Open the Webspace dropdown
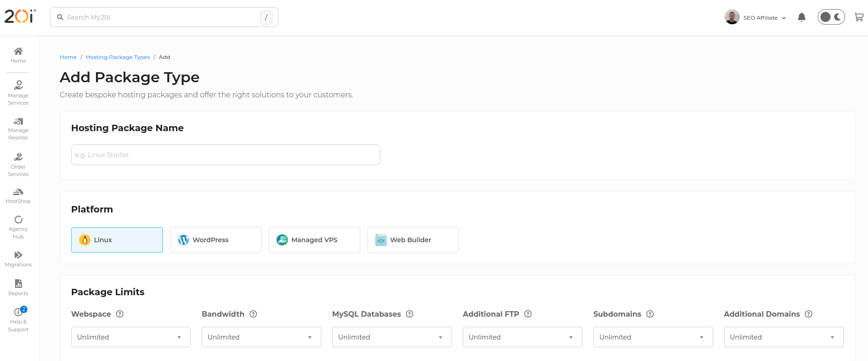 (131, 337)
